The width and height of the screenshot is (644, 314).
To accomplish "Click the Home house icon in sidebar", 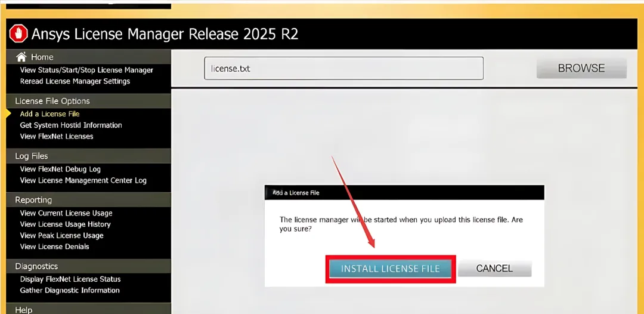I will coord(21,57).
